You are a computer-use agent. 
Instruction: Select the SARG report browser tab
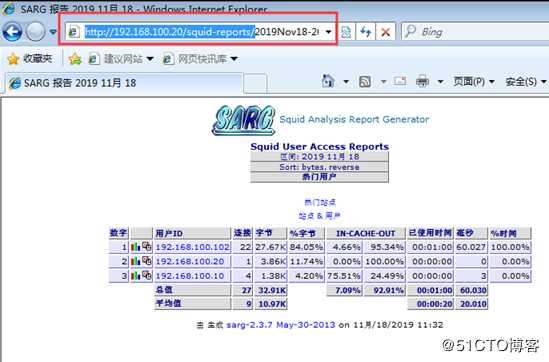(123, 83)
